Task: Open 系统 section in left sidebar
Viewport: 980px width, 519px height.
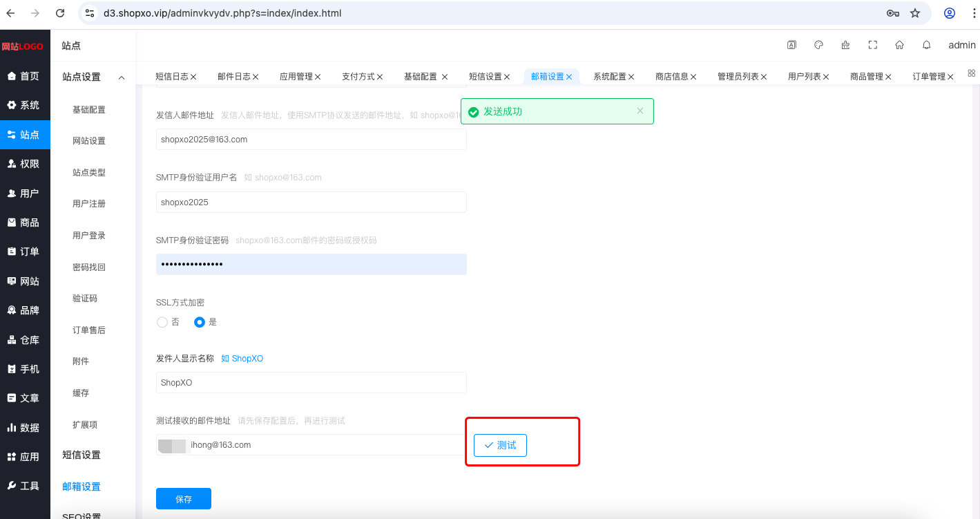Action: 25,105
